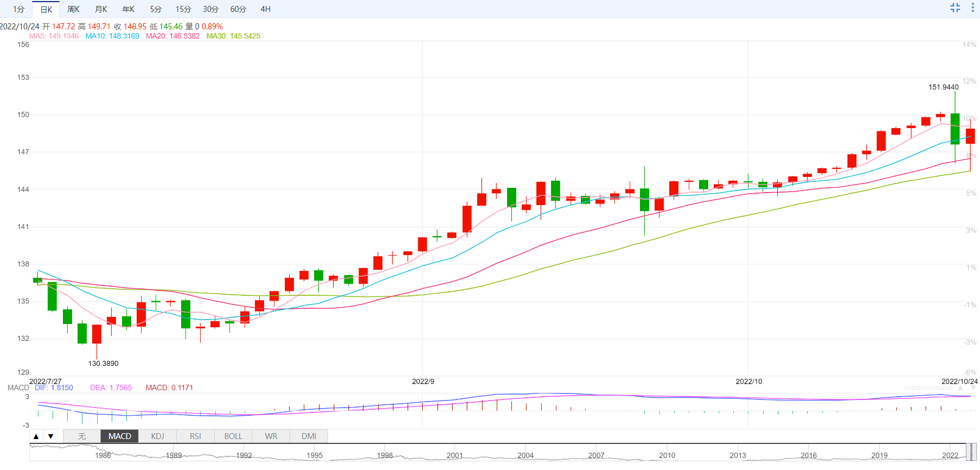
Task: Enable the KDJ indicator
Action: [x=158, y=436]
